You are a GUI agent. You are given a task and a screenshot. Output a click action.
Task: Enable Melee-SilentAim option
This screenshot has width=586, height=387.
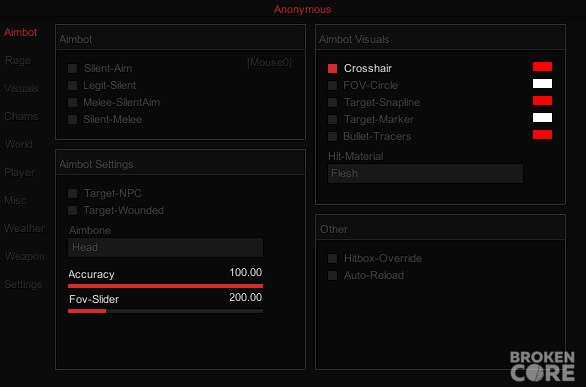(73, 102)
